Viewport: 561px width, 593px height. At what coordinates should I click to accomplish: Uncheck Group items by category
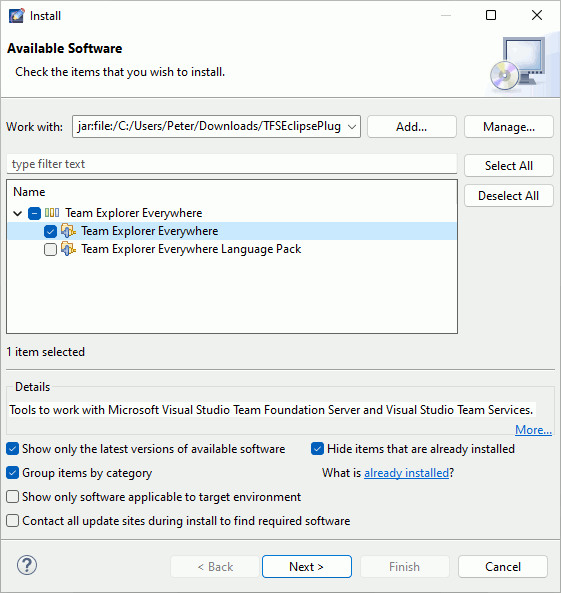(x=12, y=473)
